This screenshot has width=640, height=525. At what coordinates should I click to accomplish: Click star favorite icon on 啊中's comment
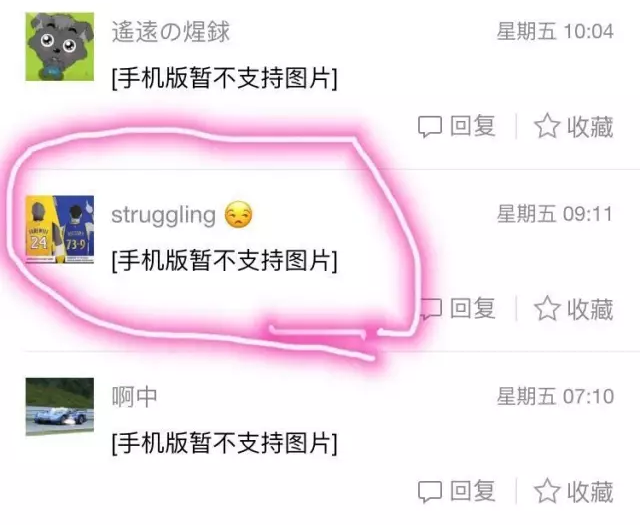[x=547, y=491]
